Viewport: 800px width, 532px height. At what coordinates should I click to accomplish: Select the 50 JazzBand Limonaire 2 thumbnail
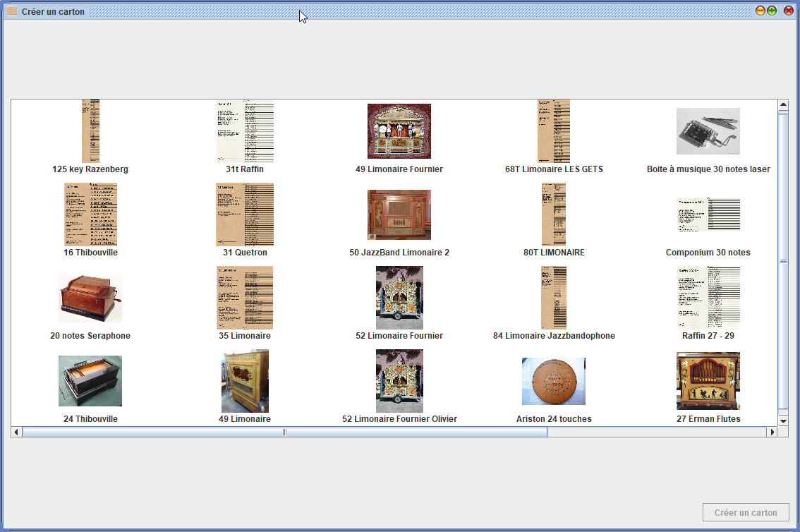pos(399,214)
